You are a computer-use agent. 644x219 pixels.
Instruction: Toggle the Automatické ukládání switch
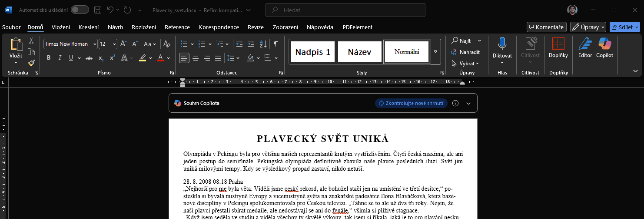(x=80, y=10)
